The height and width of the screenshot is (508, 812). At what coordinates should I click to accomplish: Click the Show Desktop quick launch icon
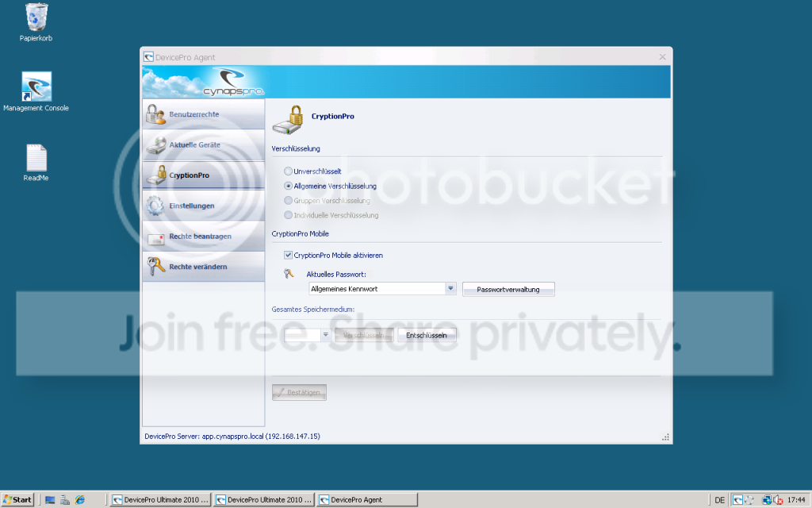click(x=50, y=500)
